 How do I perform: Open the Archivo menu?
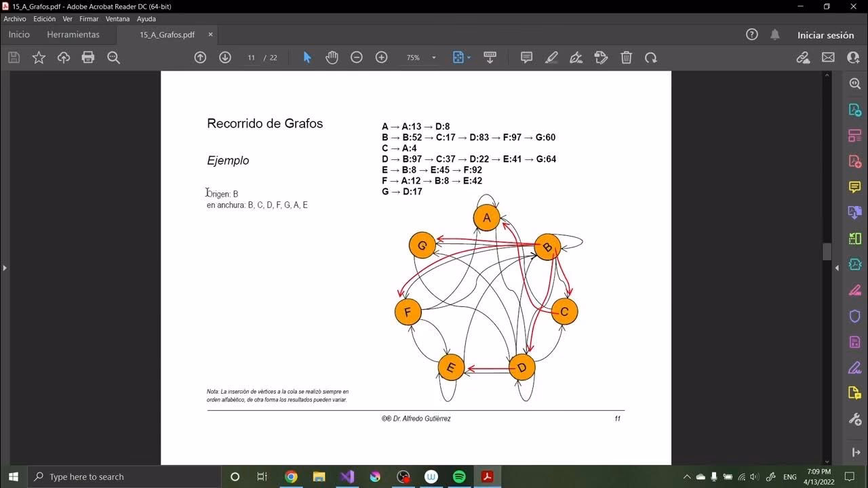coord(14,19)
